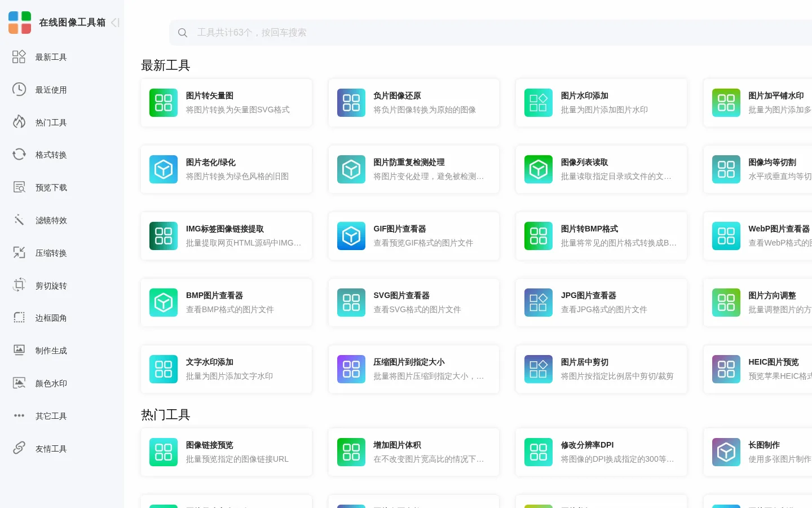This screenshot has width=812, height=508.
Task: Click the 滤镜特效 magic wand icon
Action: (19, 220)
